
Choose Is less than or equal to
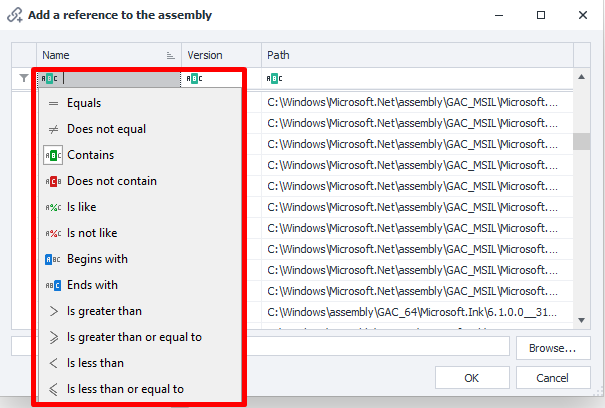pyautogui.click(x=125, y=389)
